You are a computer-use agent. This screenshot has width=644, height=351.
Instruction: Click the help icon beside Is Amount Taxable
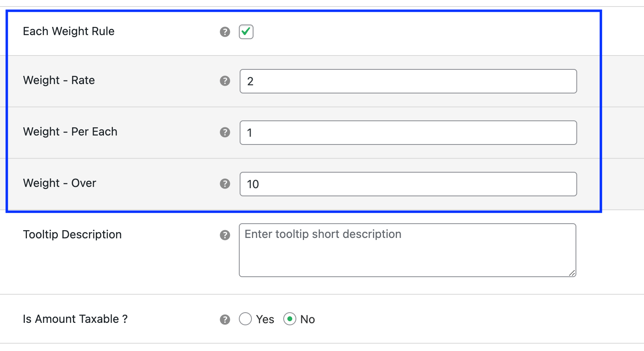click(225, 320)
